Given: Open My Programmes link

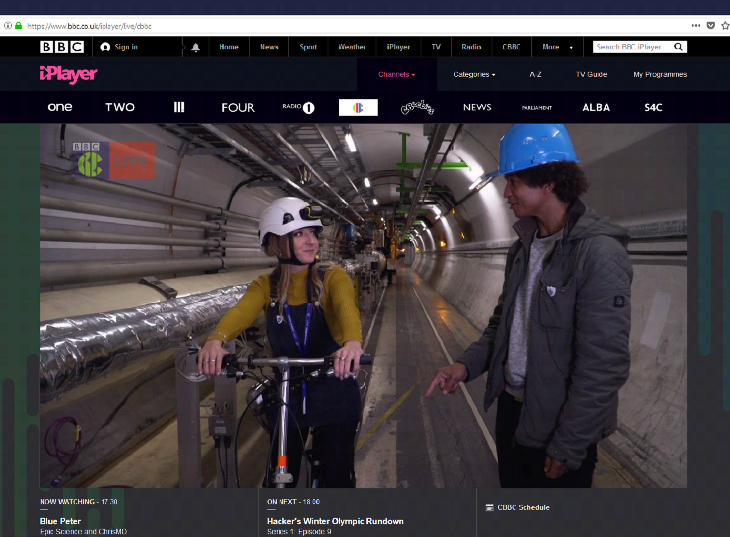Looking at the screenshot, I should pos(660,75).
